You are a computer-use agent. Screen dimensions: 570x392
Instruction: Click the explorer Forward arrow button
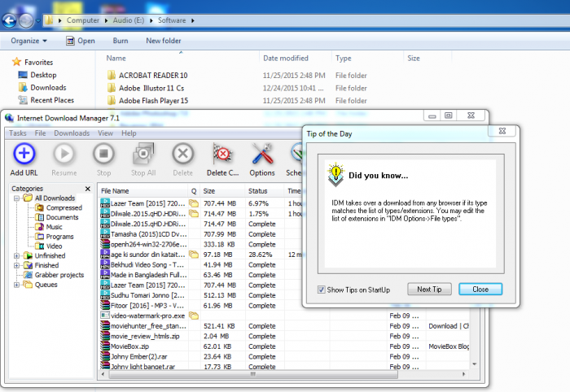pos(26,20)
